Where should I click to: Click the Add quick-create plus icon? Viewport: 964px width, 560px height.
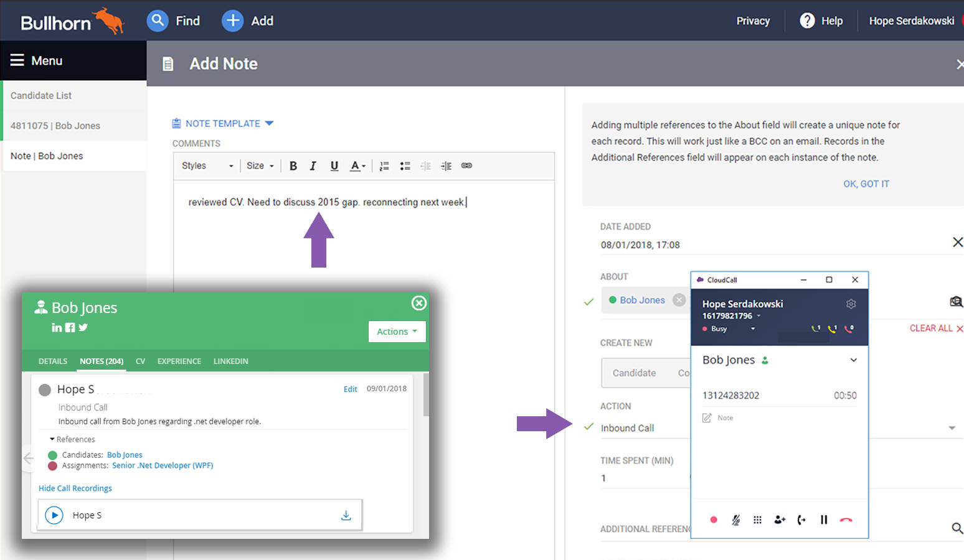232,21
